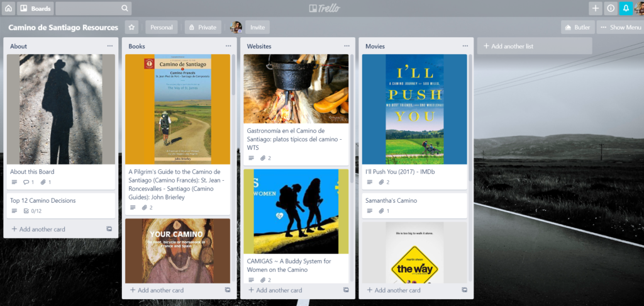Click the board member avatar
This screenshot has width=644, height=306.
pos(236,28)
